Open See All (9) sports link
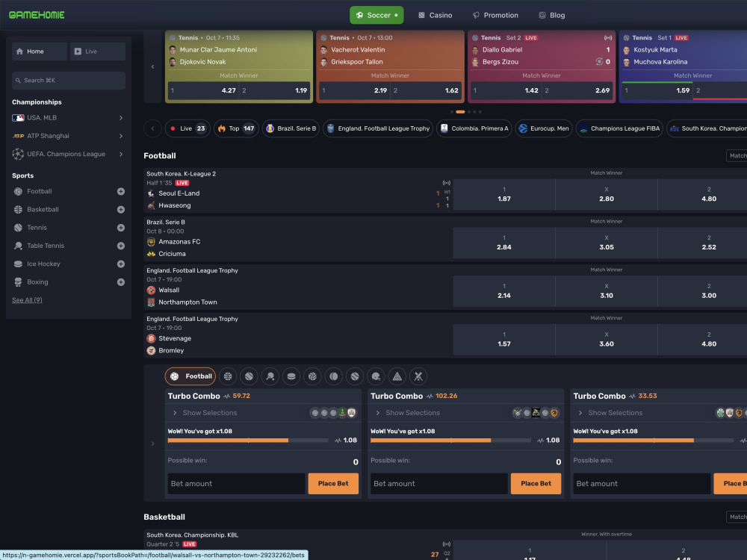747x560 pixels. tap(27, 300)
